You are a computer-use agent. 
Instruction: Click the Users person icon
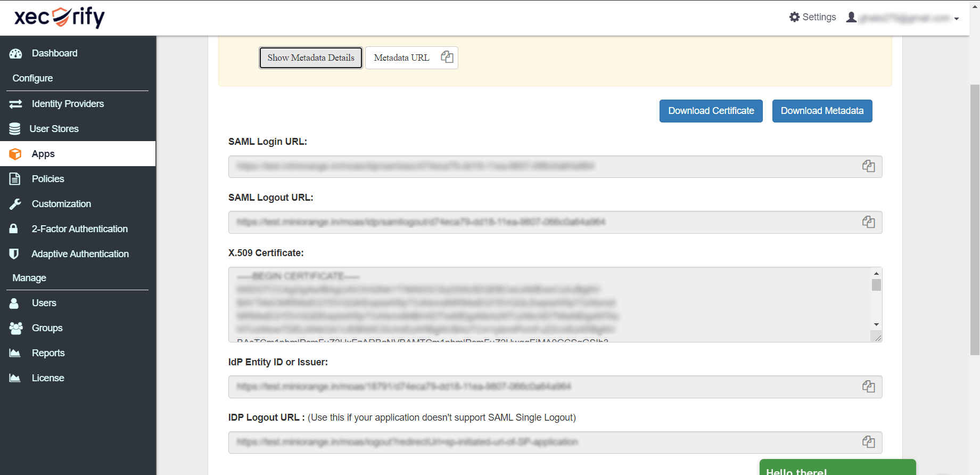click(x=14, y=303)
